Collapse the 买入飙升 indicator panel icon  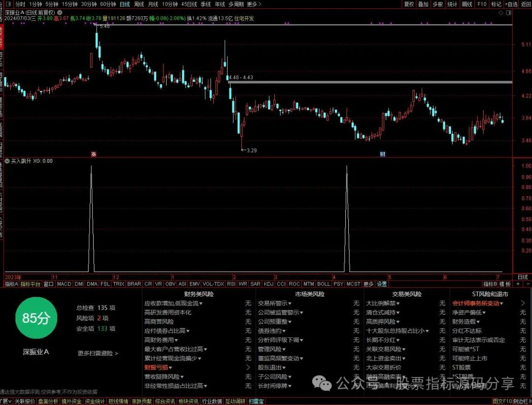coord(7,161)
